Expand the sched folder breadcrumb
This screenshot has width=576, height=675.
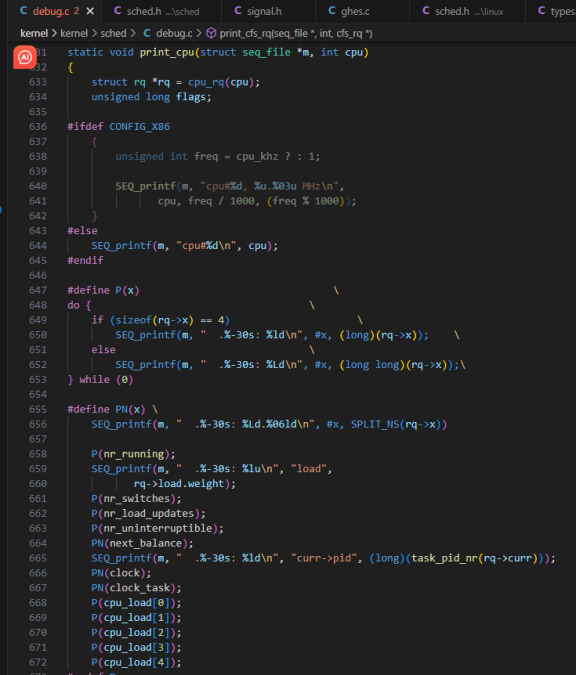113,33
